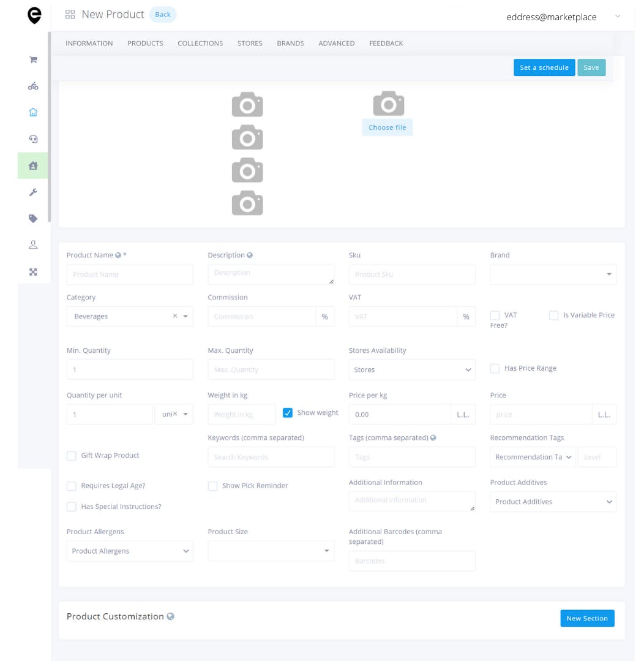Click the Price input field

(x=541, y=414)
